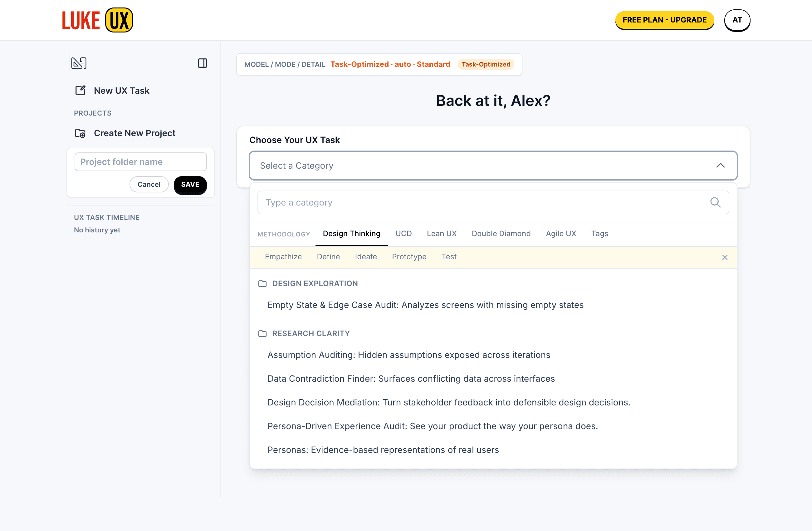Filter by the Prototype phase

pos(409,257)
